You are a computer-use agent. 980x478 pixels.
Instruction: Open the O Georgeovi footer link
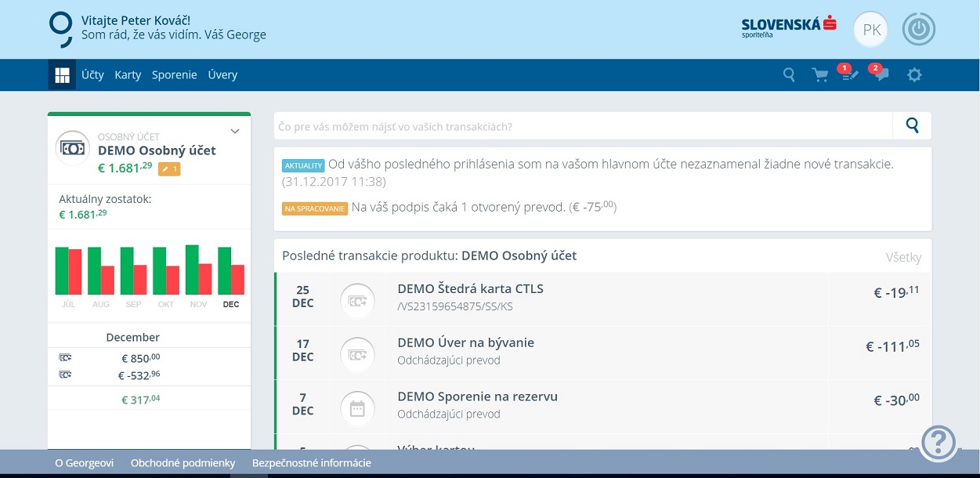click(x=84, y=463)
